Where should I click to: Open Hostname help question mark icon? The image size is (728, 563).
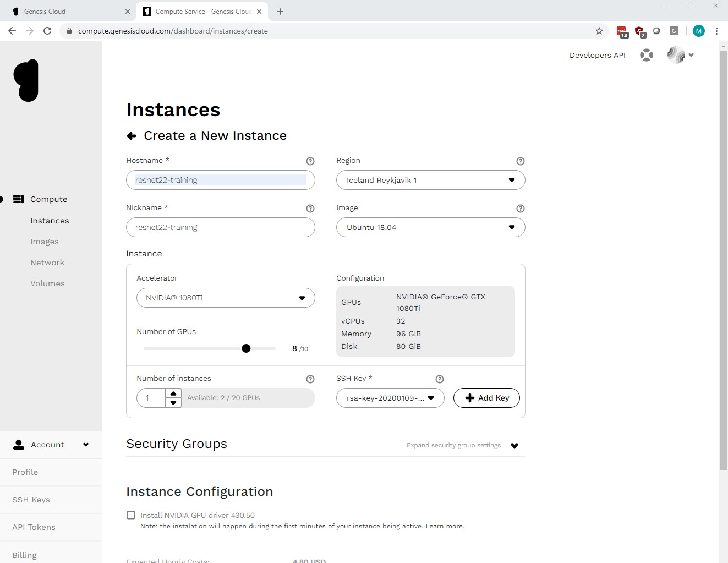tap(310, 161)
